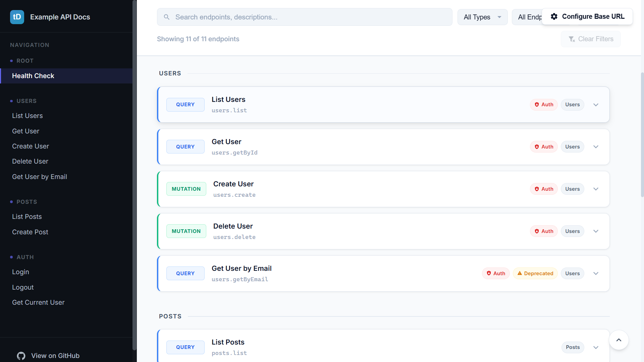Open List Posts in sidebar
The image size is (644, 362).
tap(66, 217)
